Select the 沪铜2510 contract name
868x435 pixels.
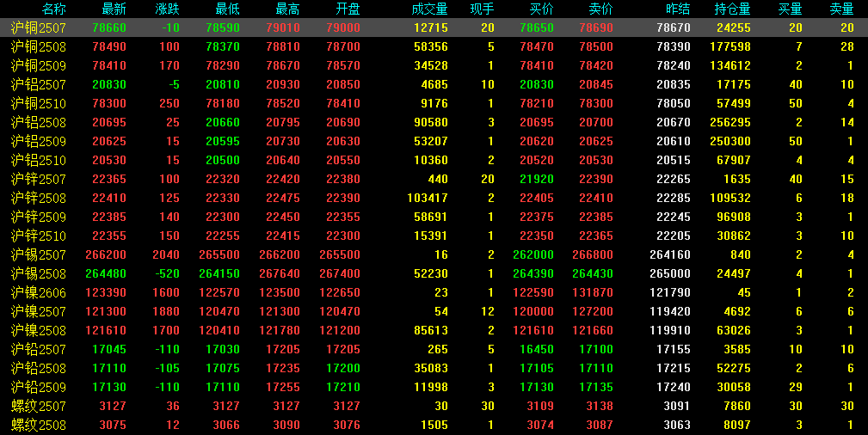38,103
